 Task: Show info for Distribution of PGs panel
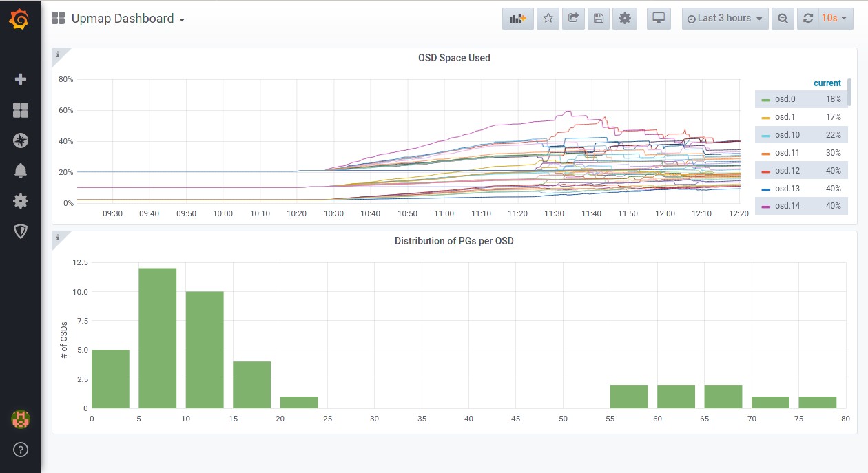coord(58,238)
